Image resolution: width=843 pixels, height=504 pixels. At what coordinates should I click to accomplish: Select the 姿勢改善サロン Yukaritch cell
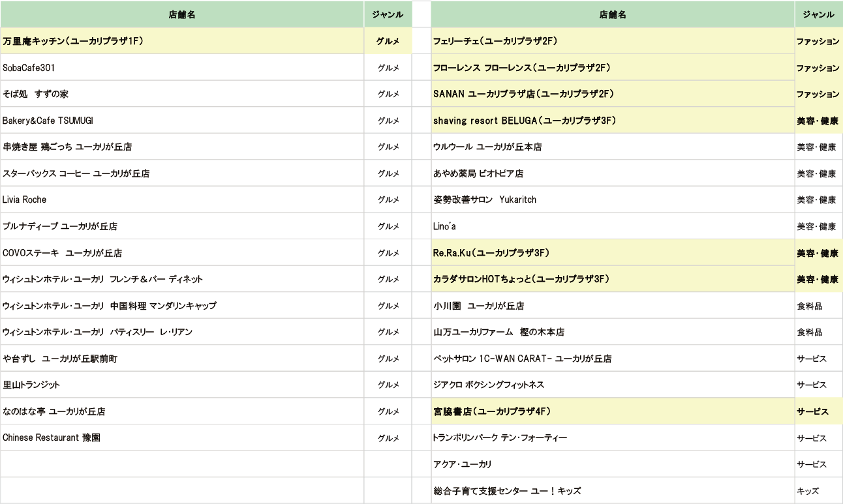[x=613, y=200]
